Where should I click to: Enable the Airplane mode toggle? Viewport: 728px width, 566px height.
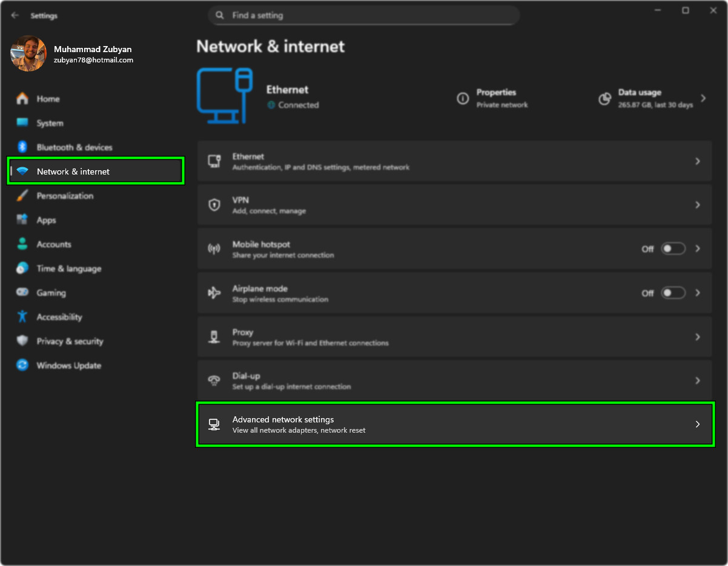pyautogui.click(x=672, y=293)
